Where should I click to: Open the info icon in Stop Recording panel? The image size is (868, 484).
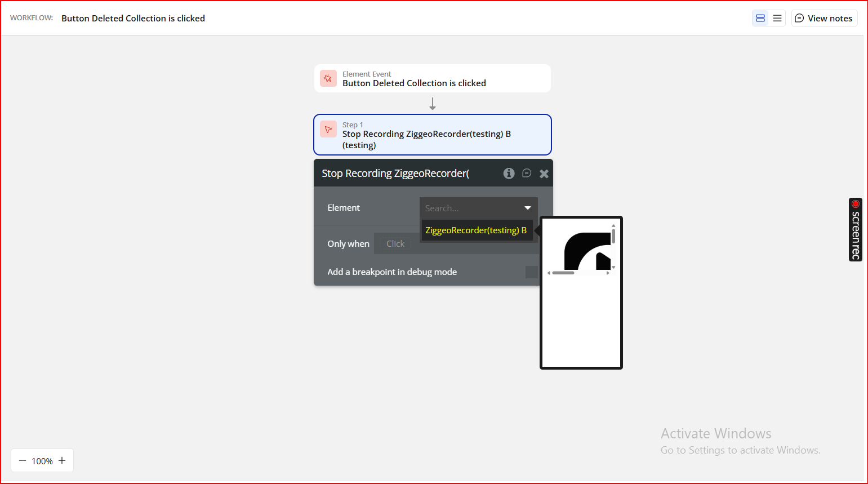(x=509, y=174)
